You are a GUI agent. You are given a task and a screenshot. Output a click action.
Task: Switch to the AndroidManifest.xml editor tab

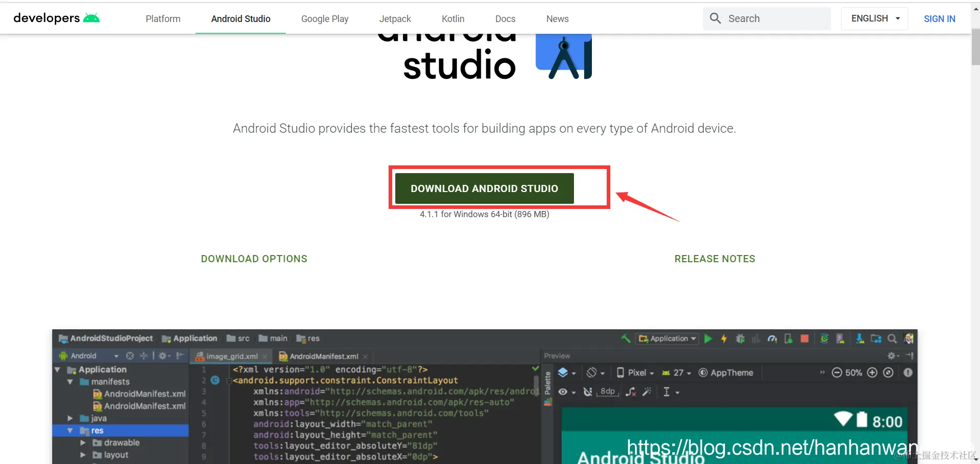[324, 356]
